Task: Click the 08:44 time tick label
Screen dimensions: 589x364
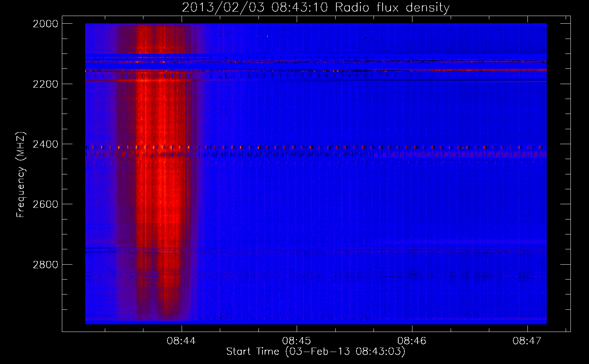Action: pyautogui.click(x=181, y=341)
